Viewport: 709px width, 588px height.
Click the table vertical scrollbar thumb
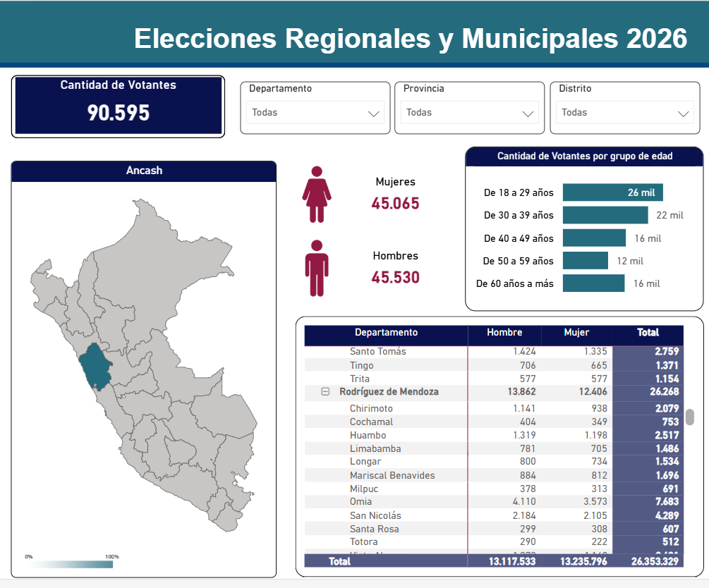(x=690, y=417)
